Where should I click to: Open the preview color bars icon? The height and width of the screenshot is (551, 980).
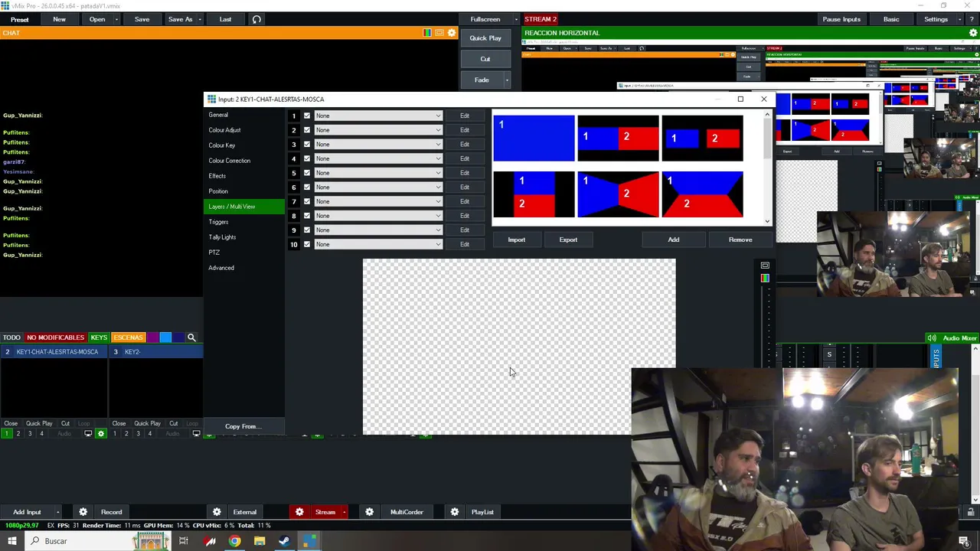click(427, 33)
